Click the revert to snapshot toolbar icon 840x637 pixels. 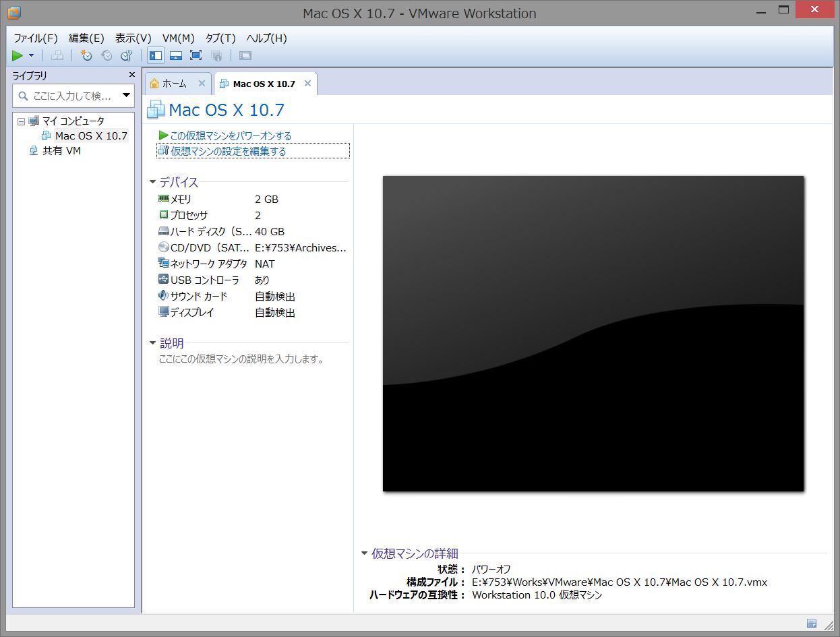[x=107, y=56]
